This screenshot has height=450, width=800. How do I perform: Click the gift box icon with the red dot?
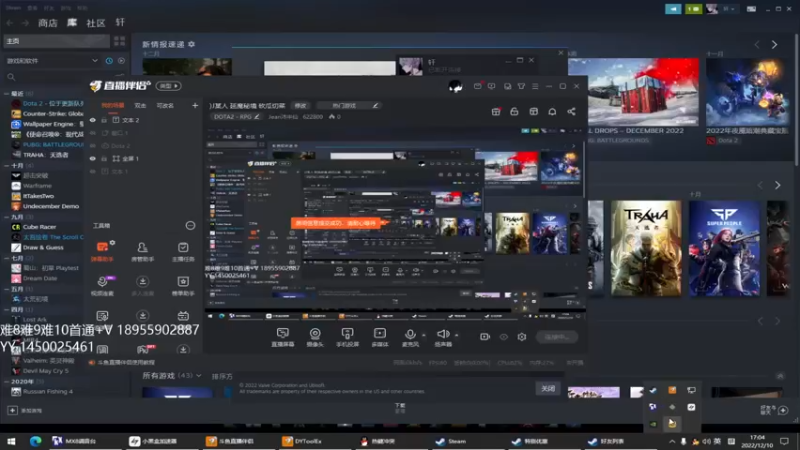click(x=496, y=111)
